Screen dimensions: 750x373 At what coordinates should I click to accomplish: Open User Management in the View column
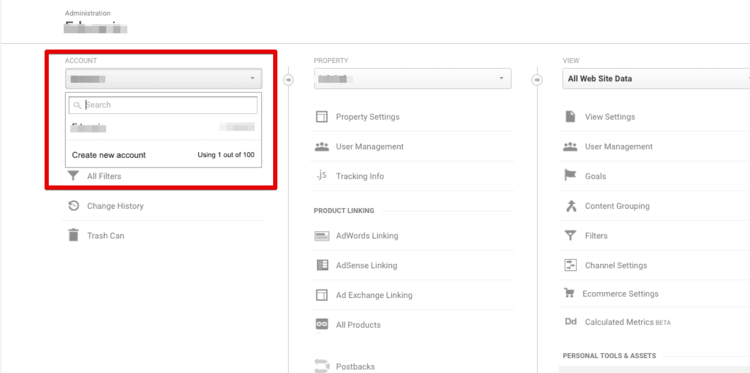point(618,146)
